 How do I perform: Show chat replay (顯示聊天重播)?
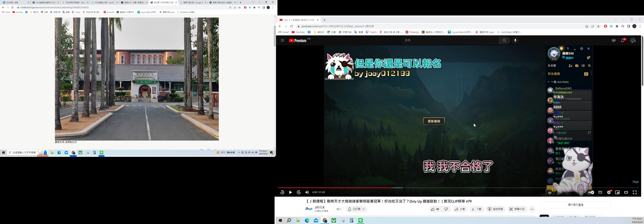[x=575, y=205]
